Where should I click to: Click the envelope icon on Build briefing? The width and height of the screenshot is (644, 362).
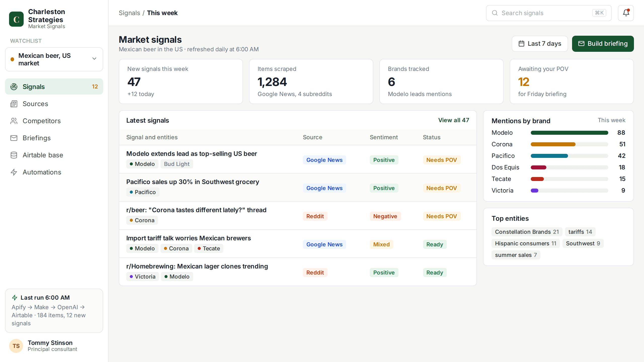pos(581,44)
